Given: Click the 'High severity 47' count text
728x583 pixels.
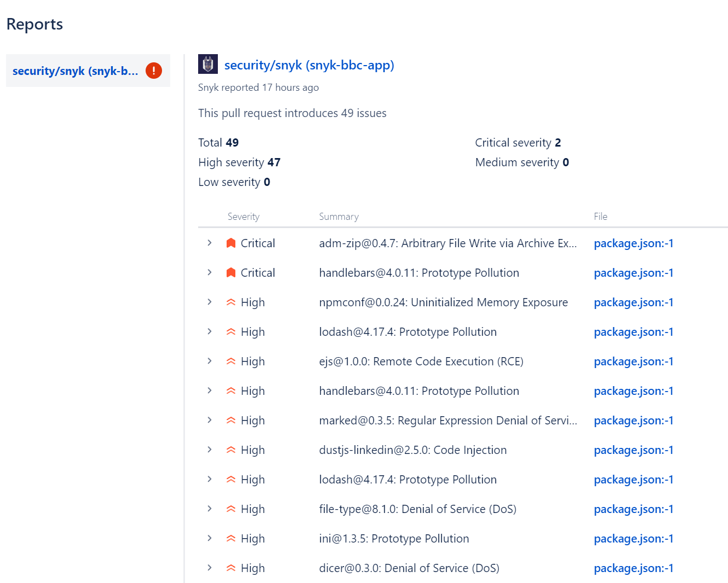Looking at the screenshot, I should click(x=239, y=162).
